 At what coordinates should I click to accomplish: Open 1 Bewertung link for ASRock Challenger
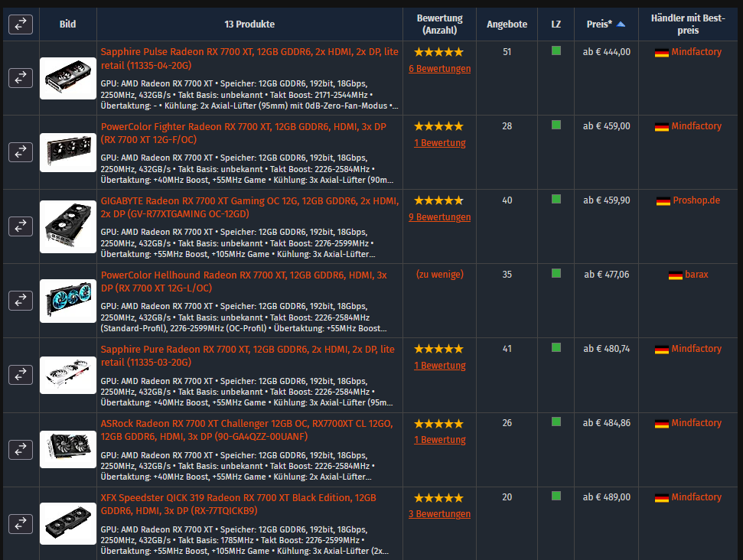pos(440,440)
